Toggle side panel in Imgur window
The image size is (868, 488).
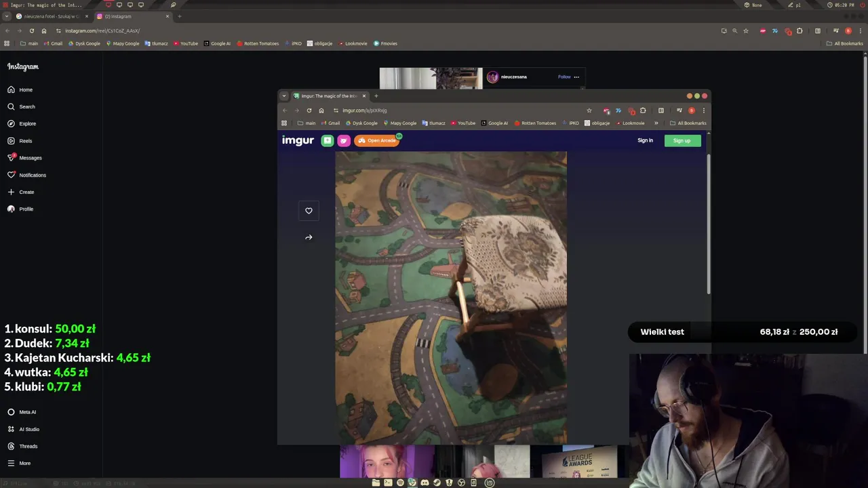tap(661, 110)
